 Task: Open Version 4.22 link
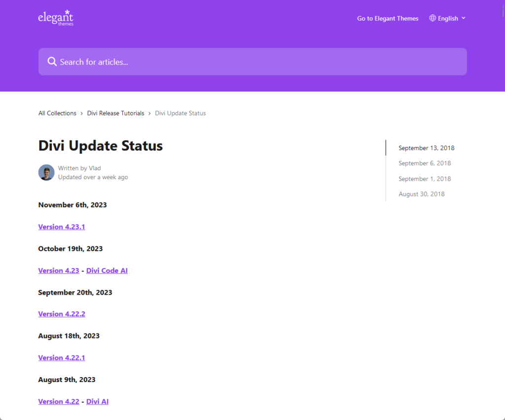[x=59, y=402]
